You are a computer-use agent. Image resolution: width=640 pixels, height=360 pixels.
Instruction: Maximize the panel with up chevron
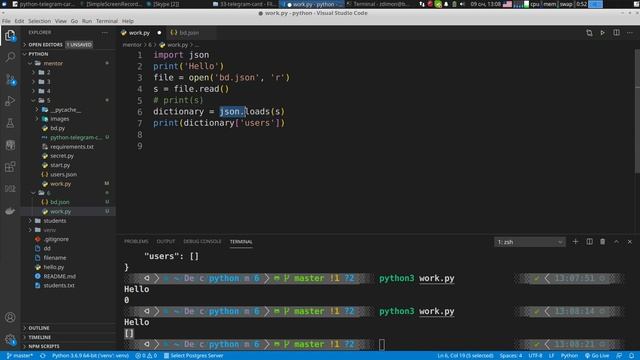pos(616,242)
